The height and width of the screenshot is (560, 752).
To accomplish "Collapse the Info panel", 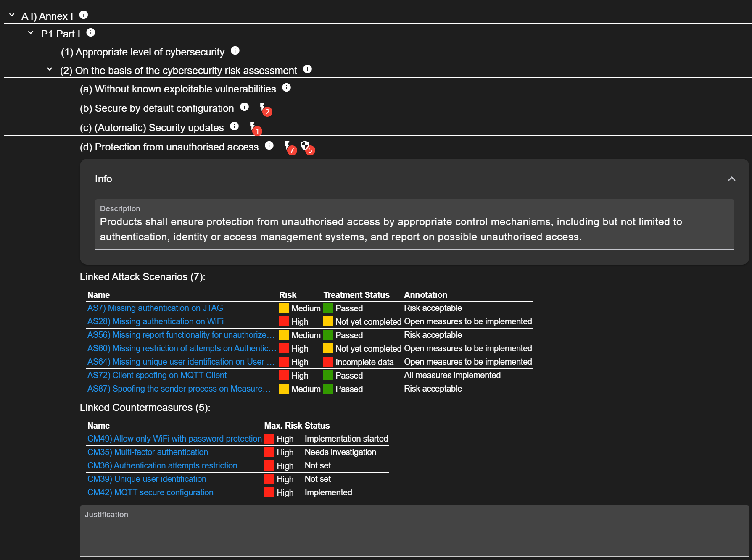I will 731,179.
